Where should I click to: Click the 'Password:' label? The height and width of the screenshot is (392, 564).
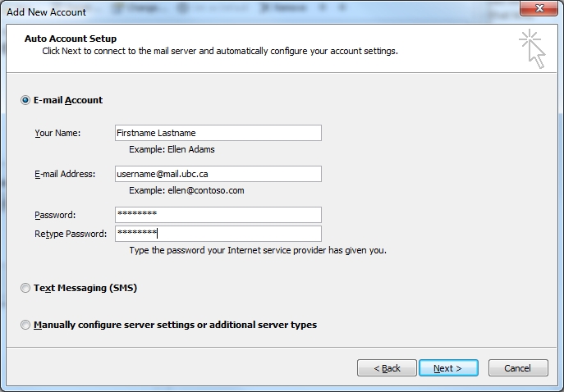point(55,215)
